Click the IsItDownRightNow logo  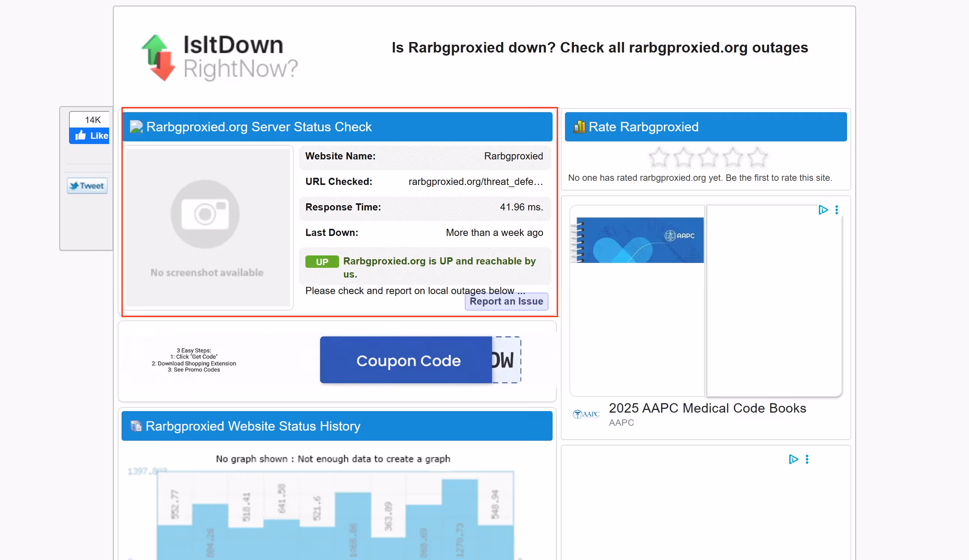point(219,57)
